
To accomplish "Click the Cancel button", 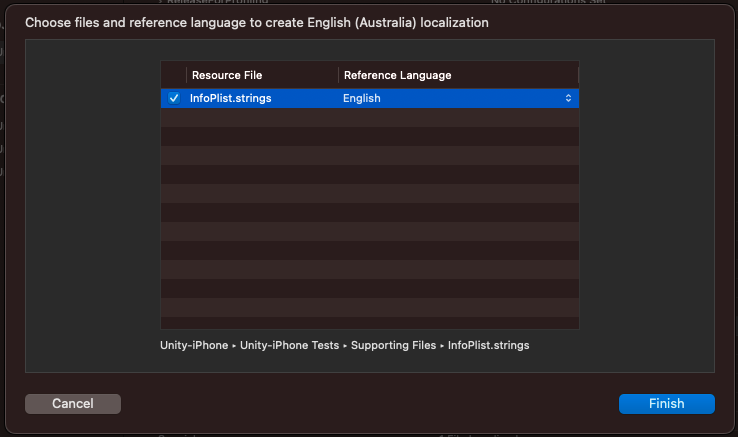I will tap(73, 404).
